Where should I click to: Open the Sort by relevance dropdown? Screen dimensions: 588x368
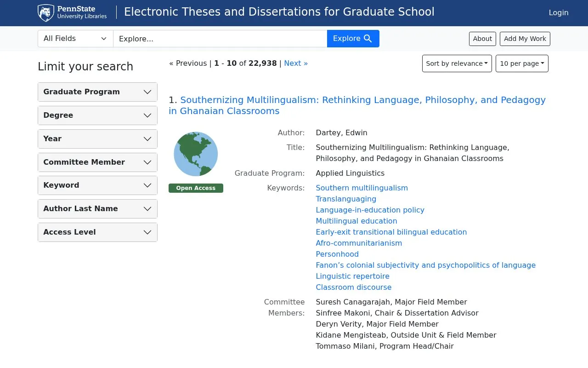457,63
